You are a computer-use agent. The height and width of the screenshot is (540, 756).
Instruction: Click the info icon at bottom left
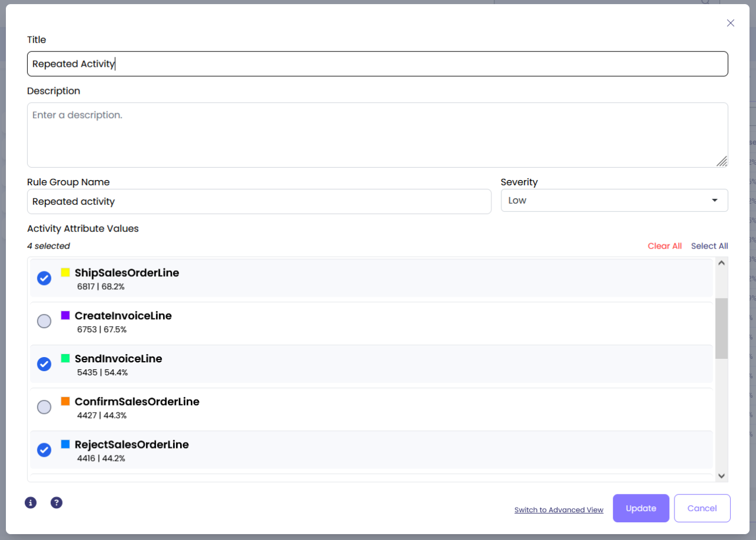pos(31,503)
